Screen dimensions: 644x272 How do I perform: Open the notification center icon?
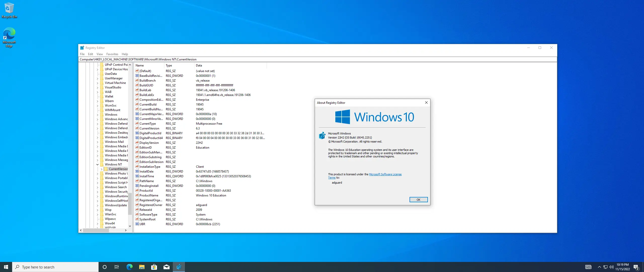click(x=636, y=267)
